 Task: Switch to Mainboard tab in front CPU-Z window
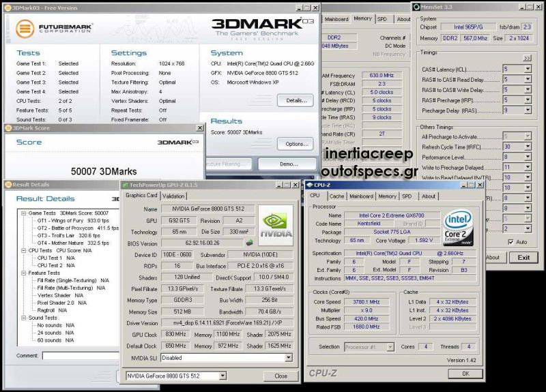click(x=361, y=196)
